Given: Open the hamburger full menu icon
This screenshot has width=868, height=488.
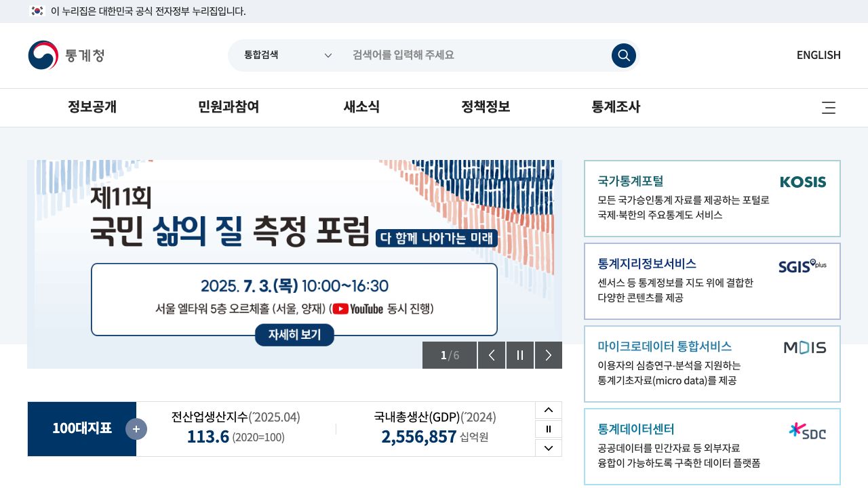Looking at the screenshot, I should [828, 108].
